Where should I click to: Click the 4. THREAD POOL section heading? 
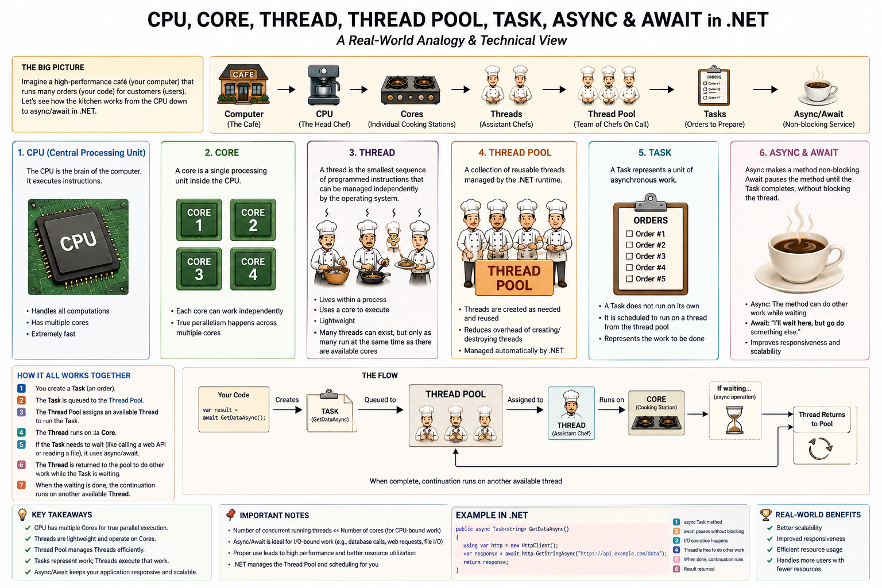click(x=514, y=153)
